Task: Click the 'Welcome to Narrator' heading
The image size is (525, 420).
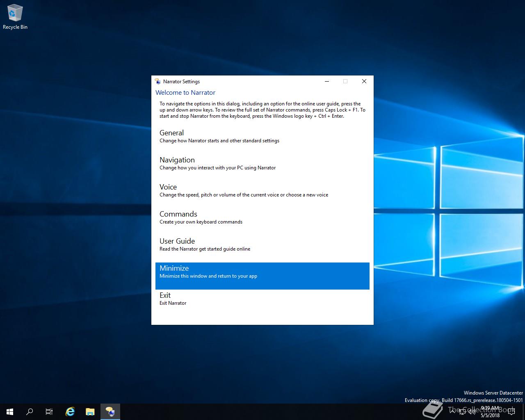Action: coord(185,93)
